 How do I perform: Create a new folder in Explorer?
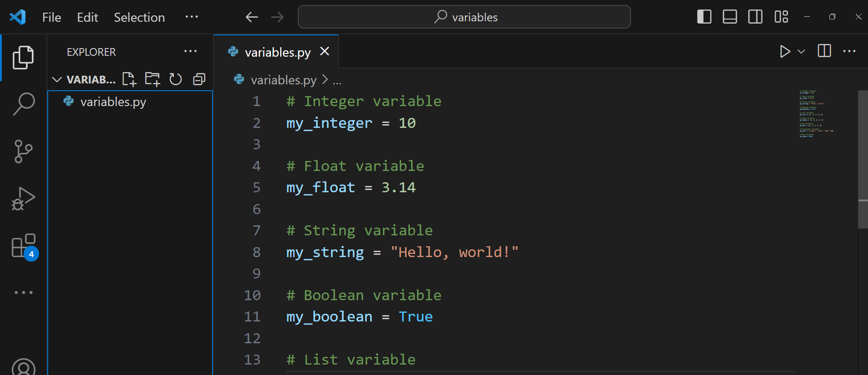(x=153, y=79)
